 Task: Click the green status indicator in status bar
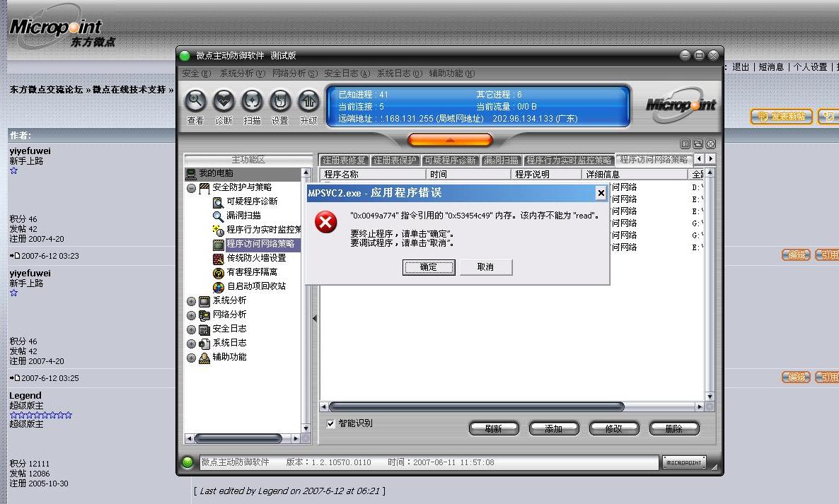pyautogui.click(x=187, y=463)
